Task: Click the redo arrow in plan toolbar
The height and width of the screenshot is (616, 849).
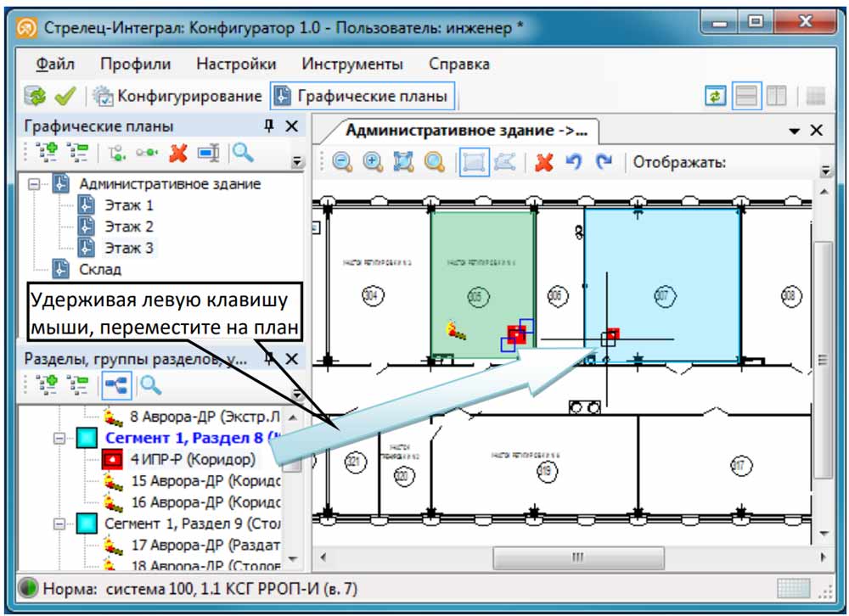Action: point(604,162)
